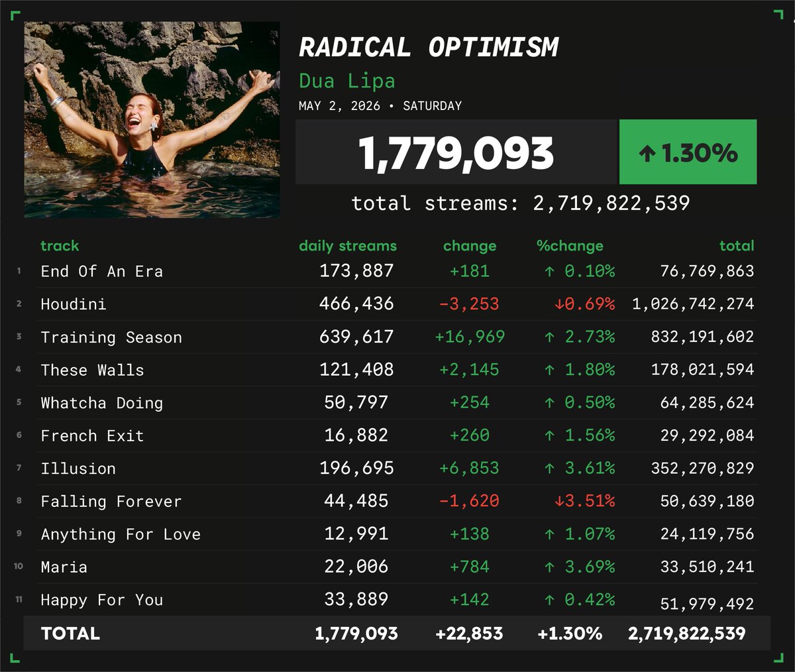Click the TOTAL row label

pyautogui.click(x=70, y=634)
